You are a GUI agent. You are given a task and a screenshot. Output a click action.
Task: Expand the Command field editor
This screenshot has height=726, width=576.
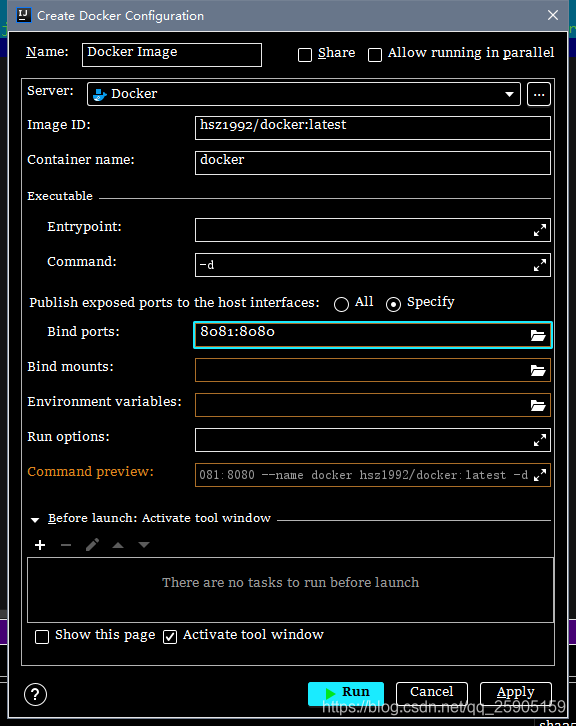coord(539,265)
